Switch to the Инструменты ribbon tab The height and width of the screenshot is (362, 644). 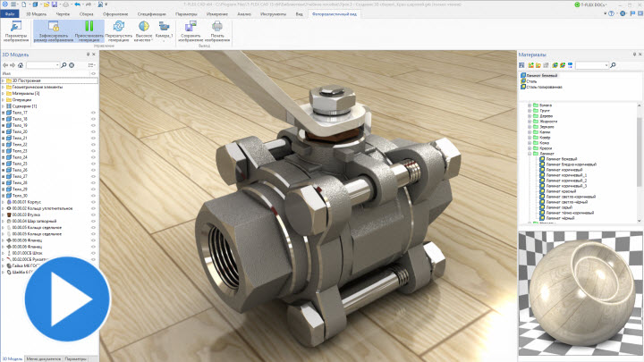click(x=273, y=14)
